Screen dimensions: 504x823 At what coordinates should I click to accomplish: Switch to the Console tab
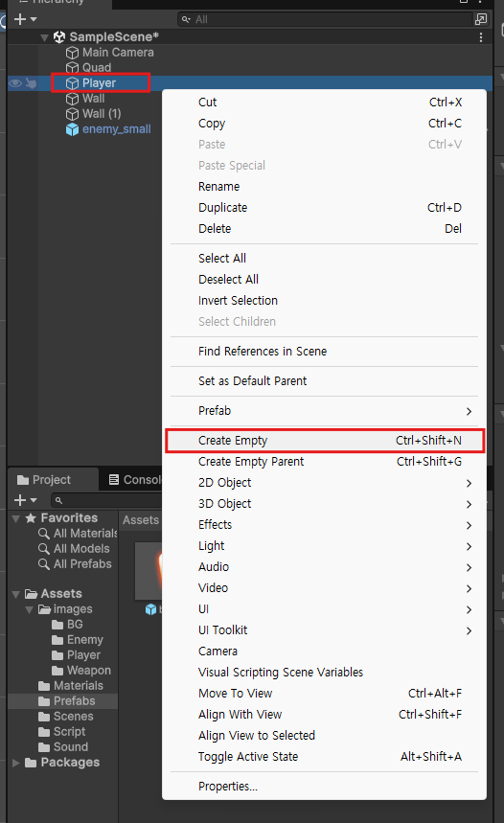point(134,480)
